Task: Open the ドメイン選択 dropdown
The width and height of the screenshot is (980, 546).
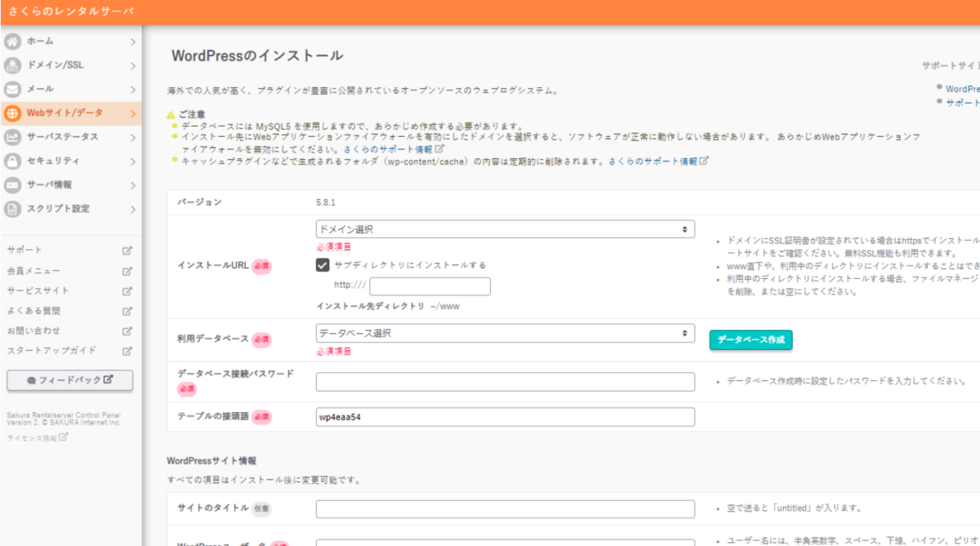Action: (505, 229)
